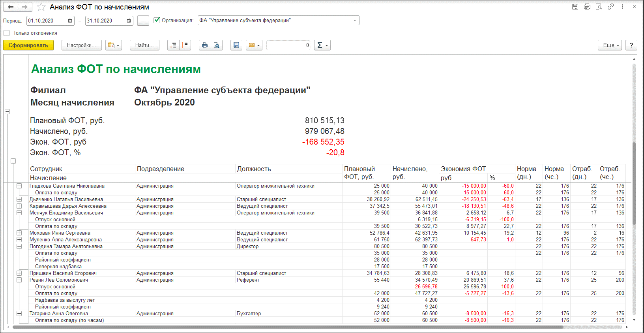Enable the Только отклонения checkbox
This screenshot has width=644, height=333.
pyautogui.click(x=7, y=33)
